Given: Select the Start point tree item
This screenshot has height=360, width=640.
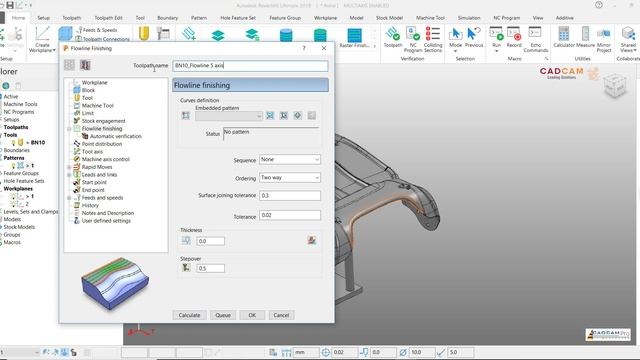Looking at the screenshot, I should point(94,182).
